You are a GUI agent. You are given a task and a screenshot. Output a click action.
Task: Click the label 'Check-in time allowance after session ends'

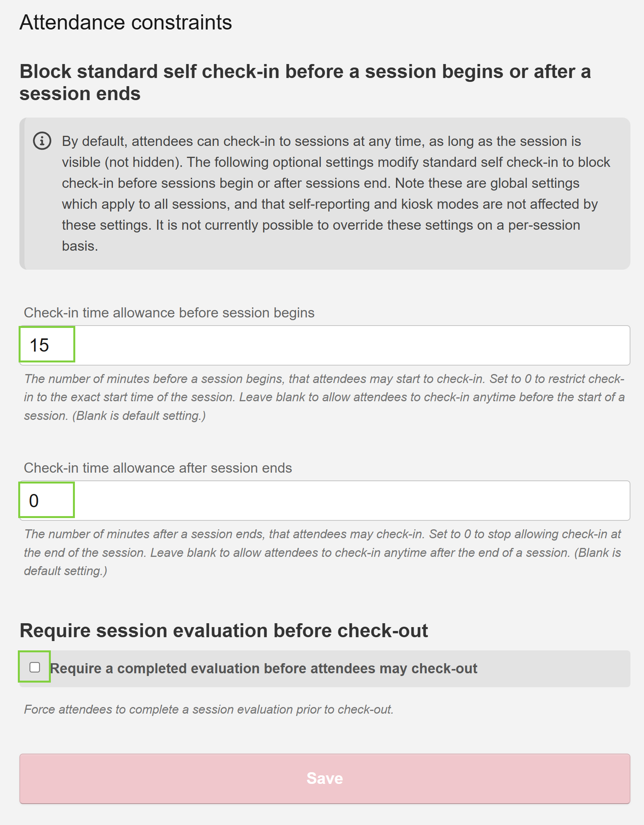coord(158,468)
